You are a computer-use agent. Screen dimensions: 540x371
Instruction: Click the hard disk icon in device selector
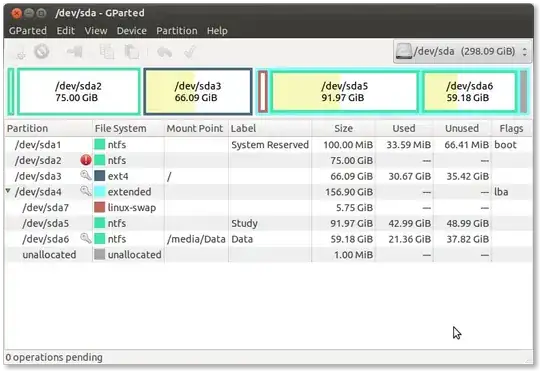(404, 51)
